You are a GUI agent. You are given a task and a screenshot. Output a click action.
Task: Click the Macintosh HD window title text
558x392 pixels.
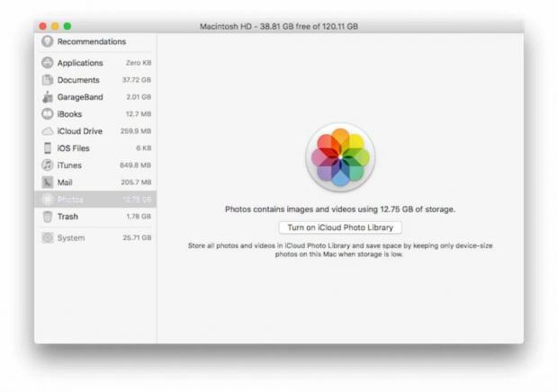pyautogui.click(x=278, y=26)
